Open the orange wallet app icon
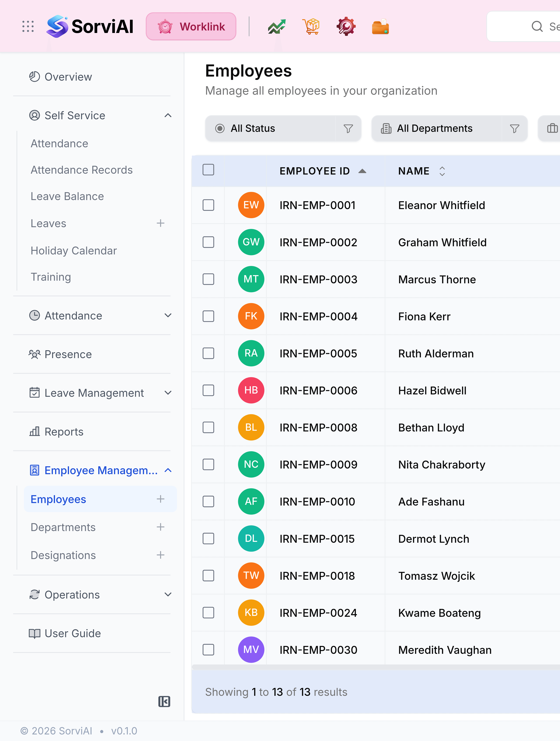This screenshot has height=741, width=560. [x=380, y=27]
